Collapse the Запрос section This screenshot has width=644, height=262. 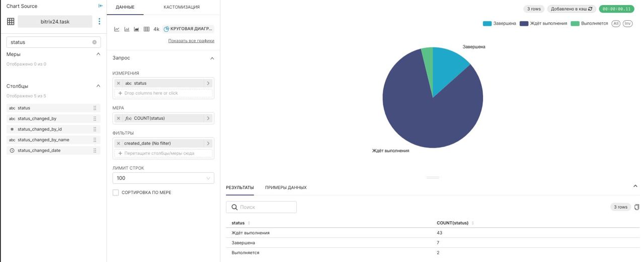tap(212, 58)
